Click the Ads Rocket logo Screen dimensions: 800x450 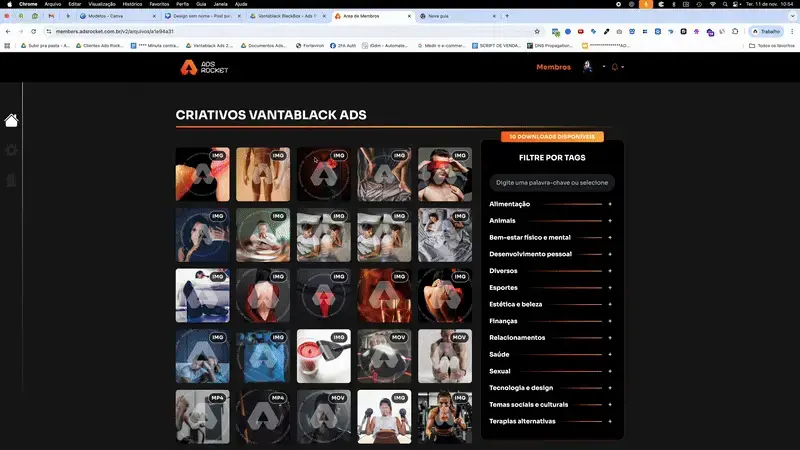(x=205, y=67)
